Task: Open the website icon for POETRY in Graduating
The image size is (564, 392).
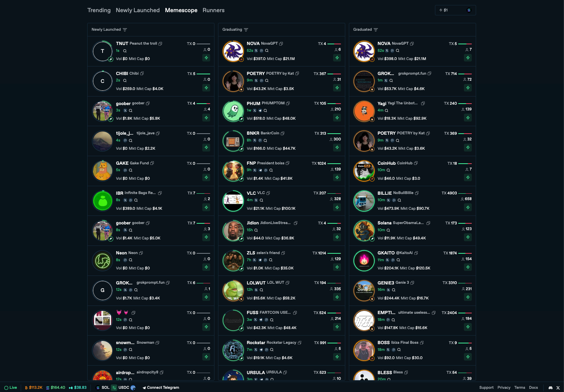Action: click(261, 81)
